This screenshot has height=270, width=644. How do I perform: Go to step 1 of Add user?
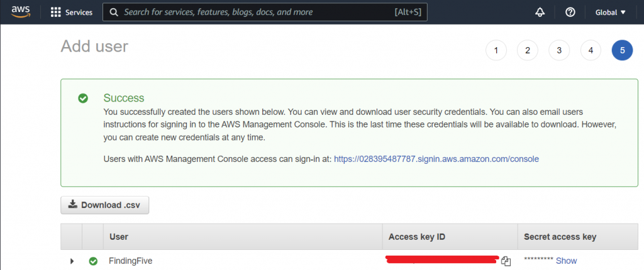(496, 50)
